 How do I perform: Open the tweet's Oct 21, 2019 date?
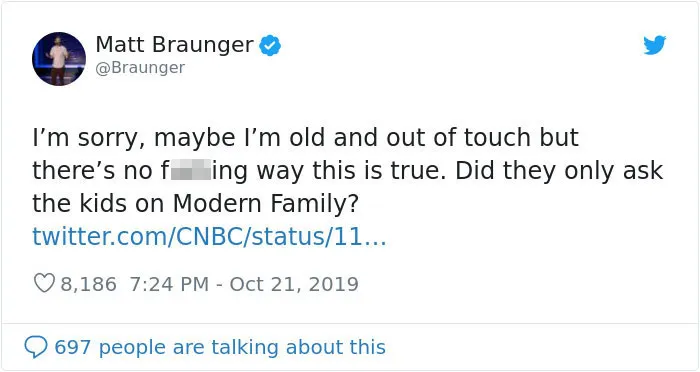pyautogui.click(x=294, y=284)
